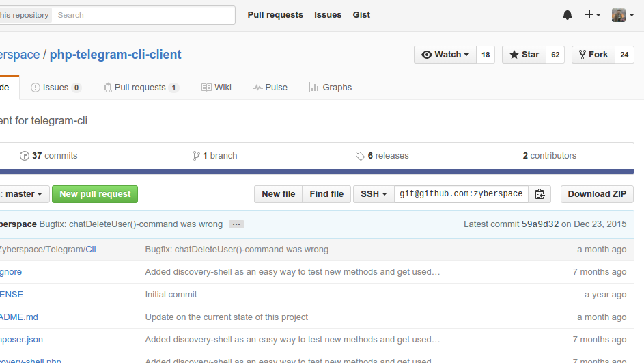This screenshot has width=644, height=363.
Task: Open Bugfix commit in Cli folder row
Action: (x=236, y=250)
